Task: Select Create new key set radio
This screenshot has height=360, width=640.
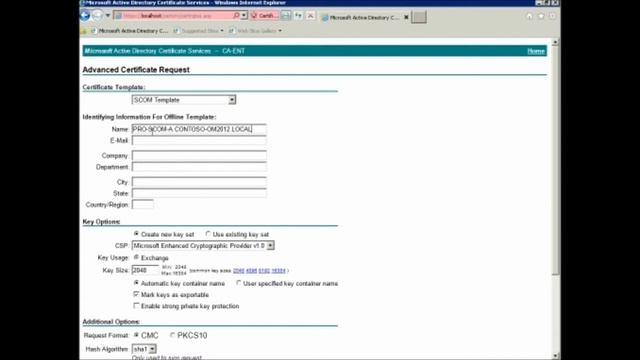Action: [x=136, y=234]
